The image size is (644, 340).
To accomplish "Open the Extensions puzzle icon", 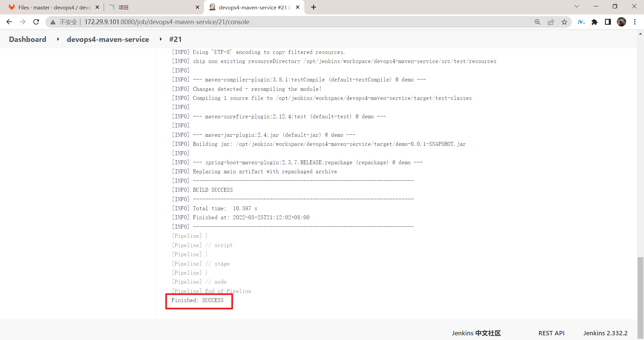I will pos(594,22).
